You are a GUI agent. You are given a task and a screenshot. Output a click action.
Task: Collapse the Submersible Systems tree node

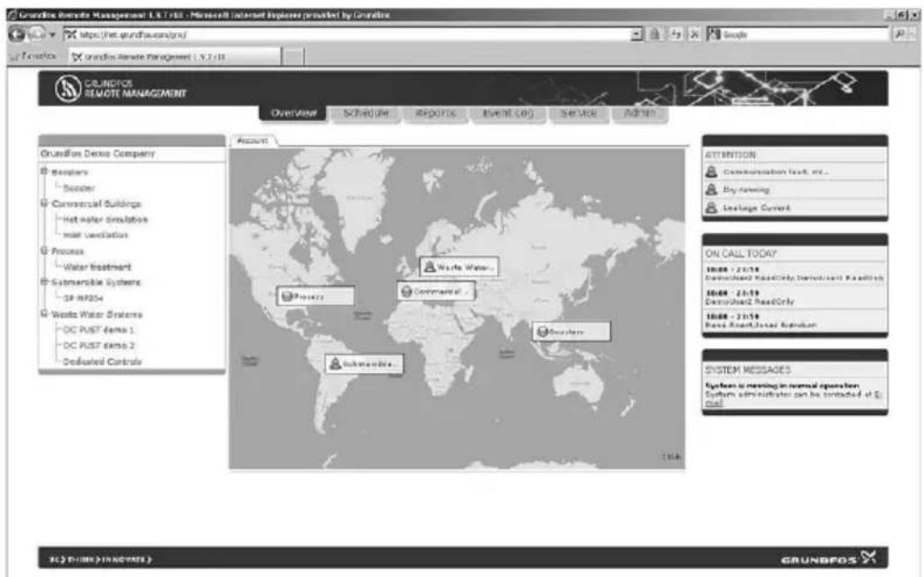tap(44, 281)
